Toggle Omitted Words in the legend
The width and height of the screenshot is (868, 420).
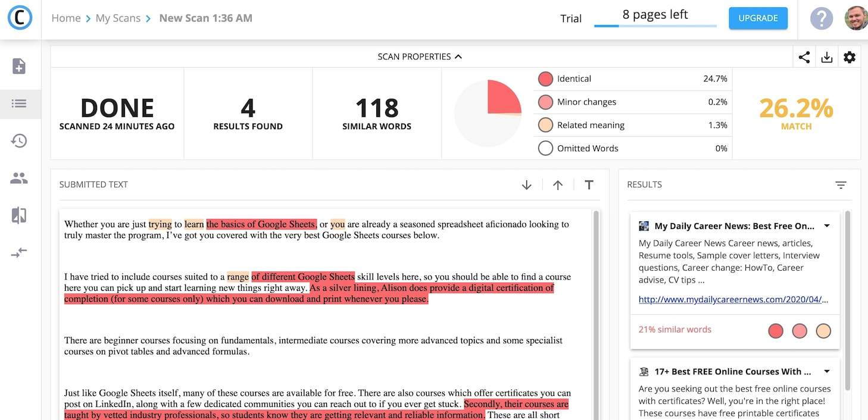pyautogui.click(x=545, y=149)
